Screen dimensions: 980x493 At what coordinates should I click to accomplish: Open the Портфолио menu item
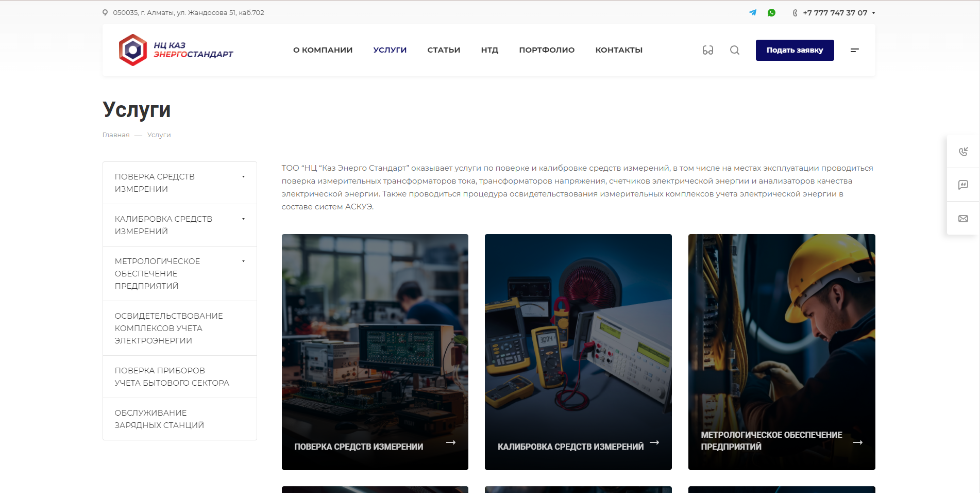tap(547, 50)
